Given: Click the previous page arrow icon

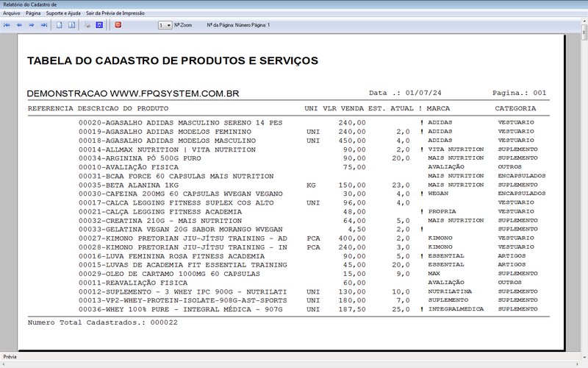Looking at the screenshot, I should (19, 25).
